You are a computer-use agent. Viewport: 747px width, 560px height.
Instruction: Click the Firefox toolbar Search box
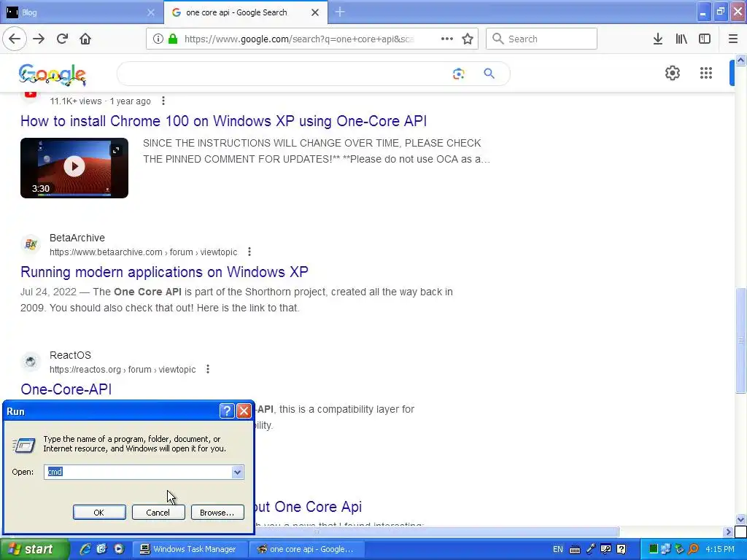[541, 39]
